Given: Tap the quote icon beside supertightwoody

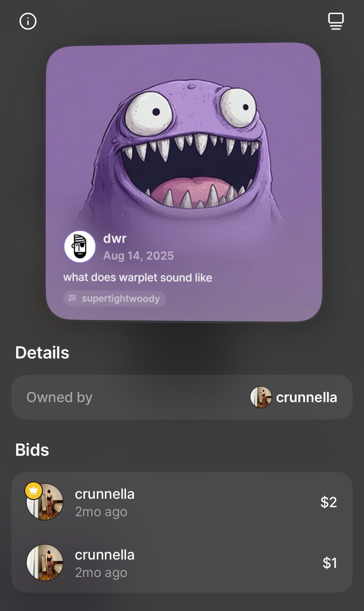Looking at the screenshot, I should (x=72, y=298).
